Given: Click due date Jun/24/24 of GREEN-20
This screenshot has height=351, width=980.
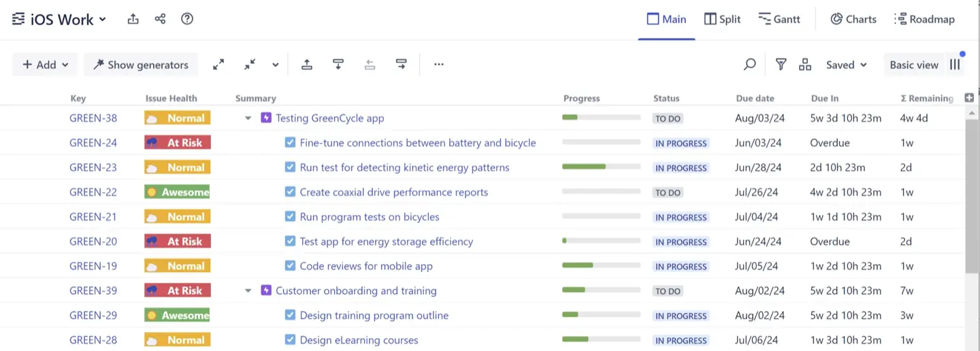Looking at the screenshot, I should point(758,241).
